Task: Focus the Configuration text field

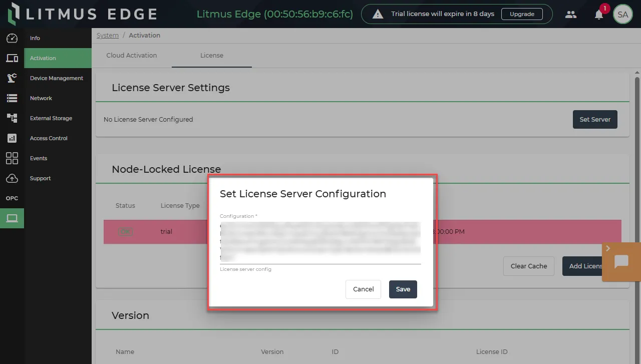Action: [320, 242]
